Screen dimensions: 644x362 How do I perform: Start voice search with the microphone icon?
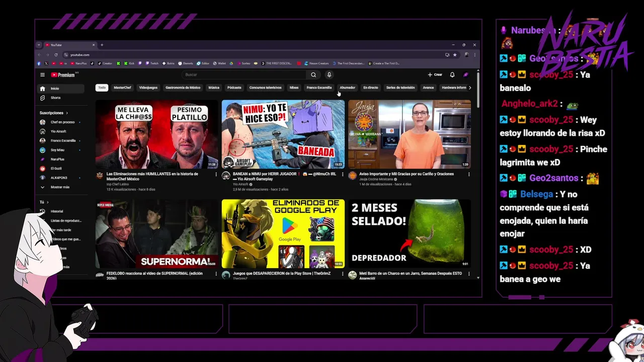click(329, 75)
